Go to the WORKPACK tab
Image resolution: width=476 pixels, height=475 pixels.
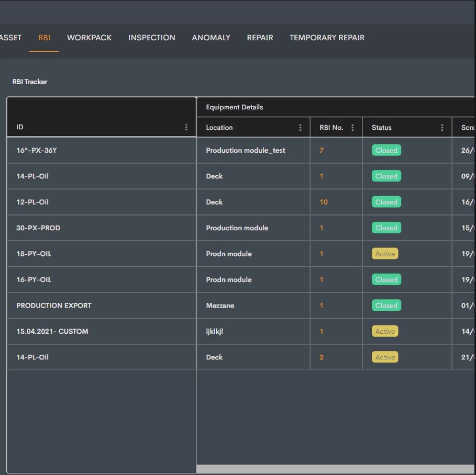(89, 38)
